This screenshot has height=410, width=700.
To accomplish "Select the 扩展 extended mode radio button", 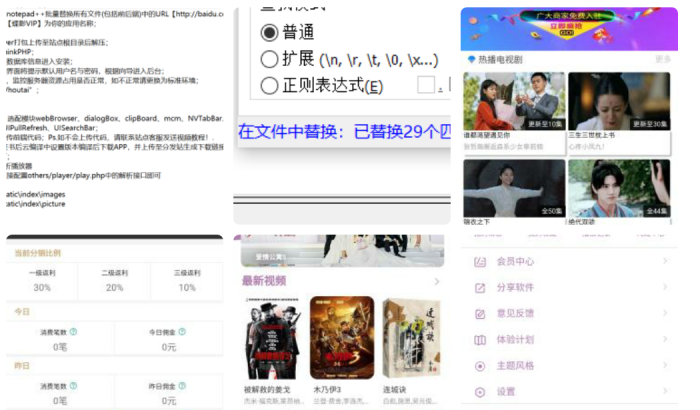I will pos(269,59).
